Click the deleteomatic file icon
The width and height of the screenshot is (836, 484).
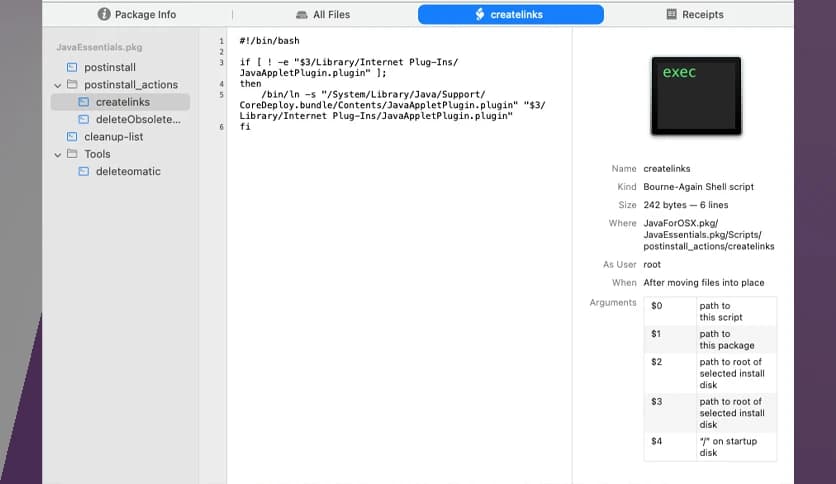point(84,171)
